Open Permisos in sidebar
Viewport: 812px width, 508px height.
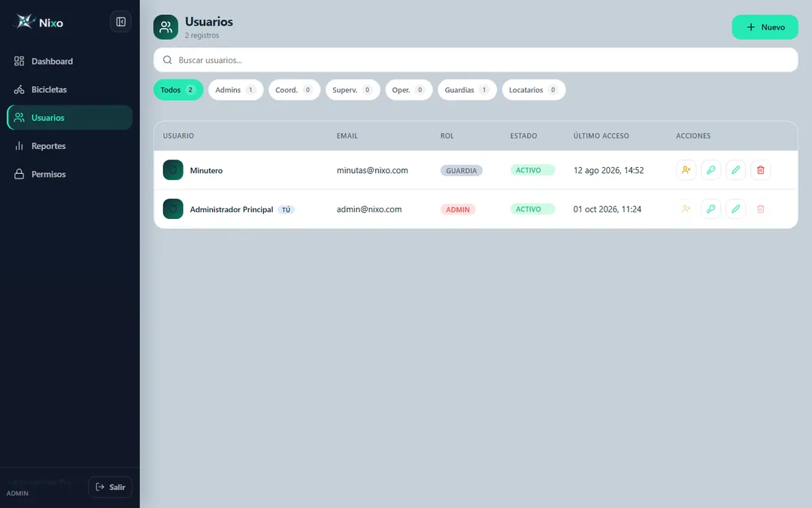click(69, 174)
